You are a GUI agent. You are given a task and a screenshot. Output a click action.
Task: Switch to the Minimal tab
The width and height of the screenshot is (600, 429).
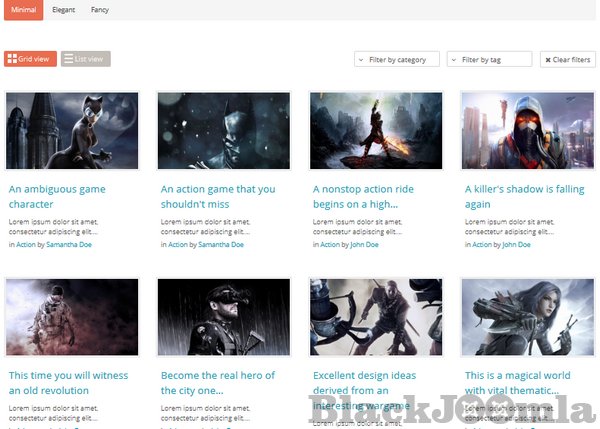coord(23,10)
